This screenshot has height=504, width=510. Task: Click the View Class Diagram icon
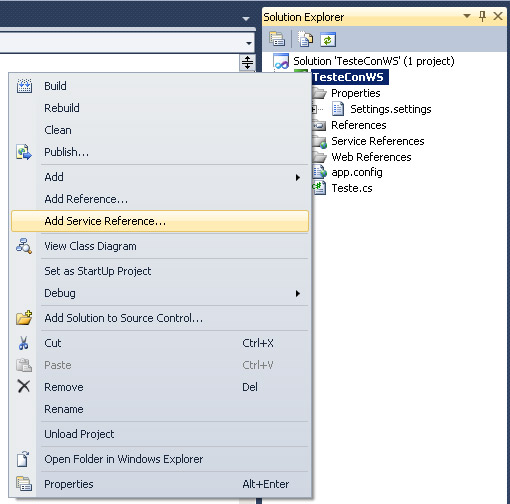[x=24, y=246]
